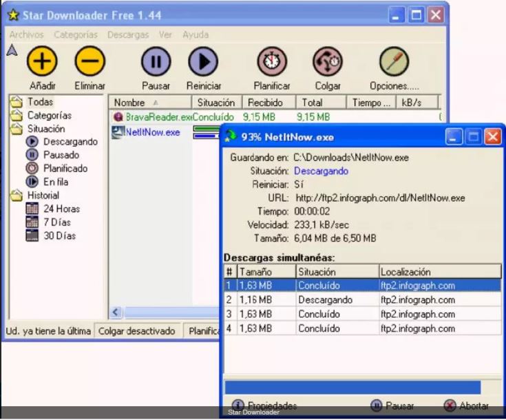506x420 pixels.
Task: Open Propiedades button
Action: point(264,406)
